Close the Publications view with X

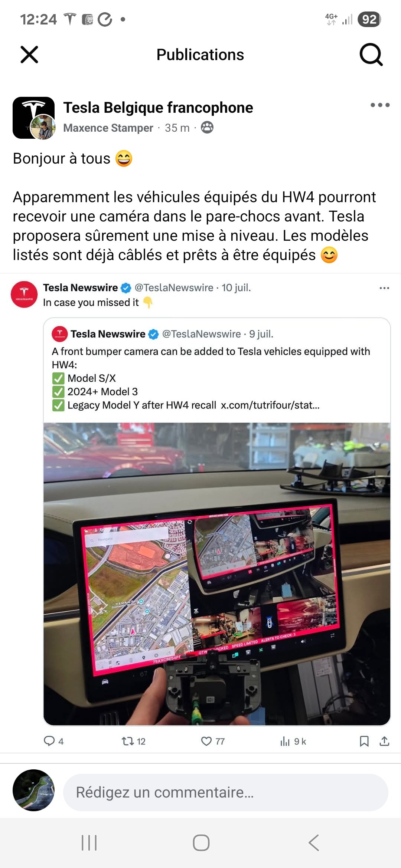29,55
